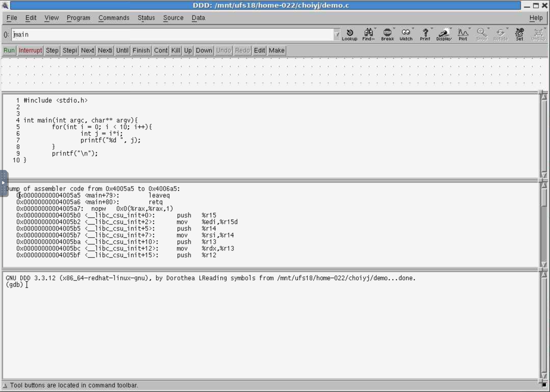The image size is (550, 392).
Task: Select the Step button for line stepping
Action: click(52, 51)
